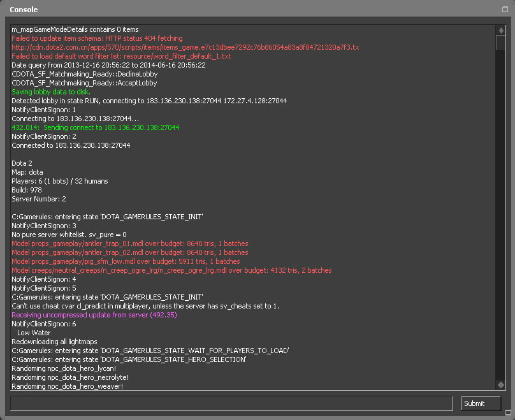
Task: Click 'Randoming npc_dota_hero_weaver!' line
Action: [x=68, y=386]
